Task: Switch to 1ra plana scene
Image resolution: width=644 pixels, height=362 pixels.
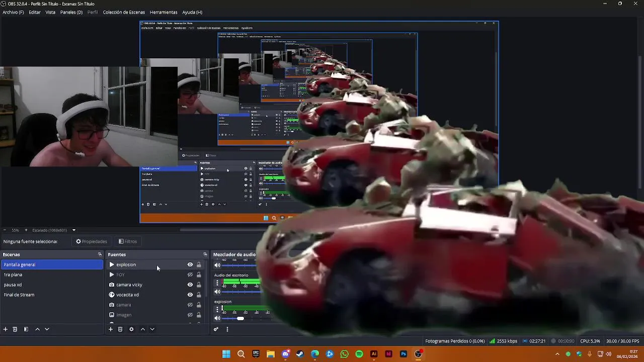Action: coord(51,275)
